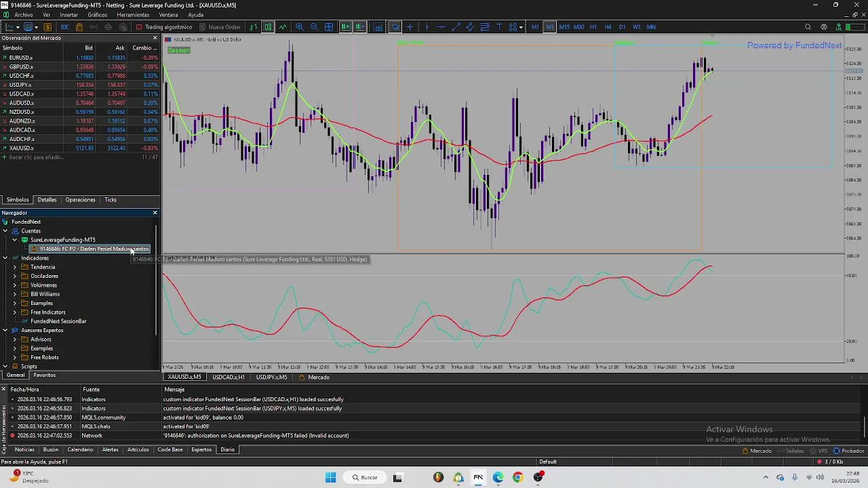The image size is (868, 488).
Task: Click Mercado button in status bar
Action: [x=757, y=451]
